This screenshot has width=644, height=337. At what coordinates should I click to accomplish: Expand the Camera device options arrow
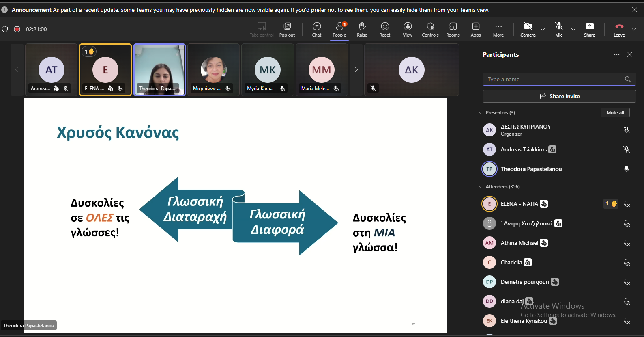(x=543, y=29)
